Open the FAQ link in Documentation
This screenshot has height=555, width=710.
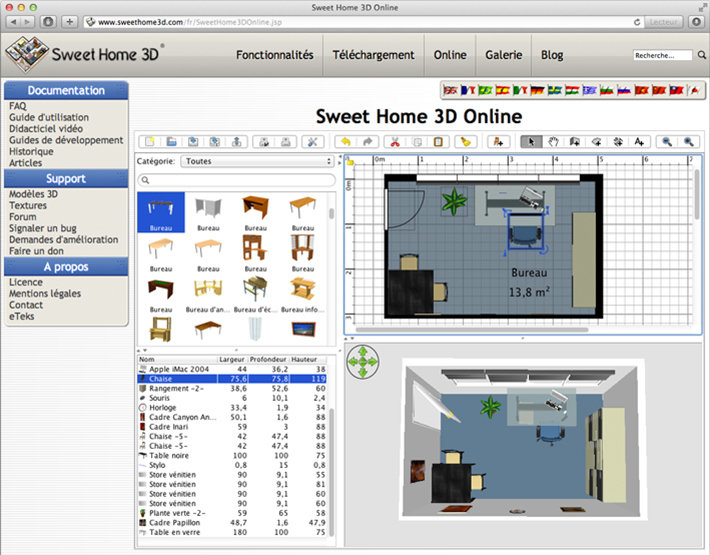pyautogui.click(x=18, y=106)
